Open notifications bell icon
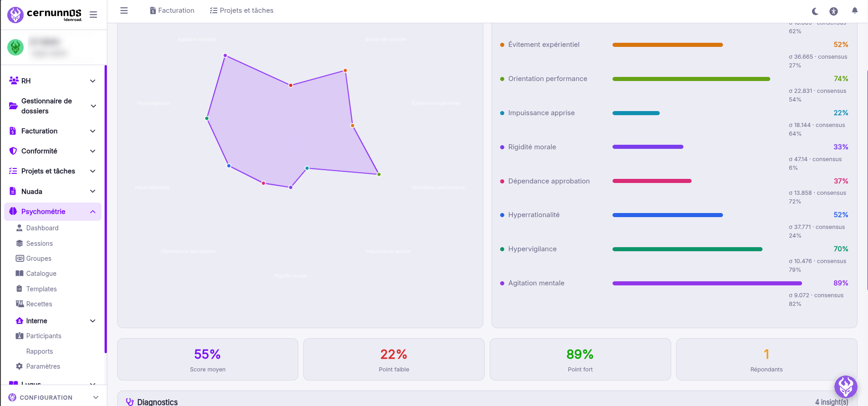Viewport: 868px width, 406px height. point(855,10)
